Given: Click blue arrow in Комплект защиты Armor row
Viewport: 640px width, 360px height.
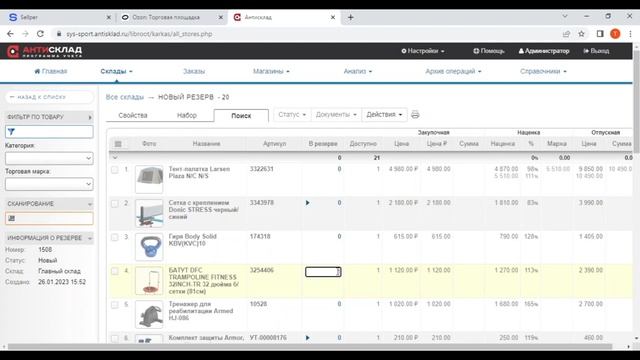Looking at the screenshot, I should (307, 338).
